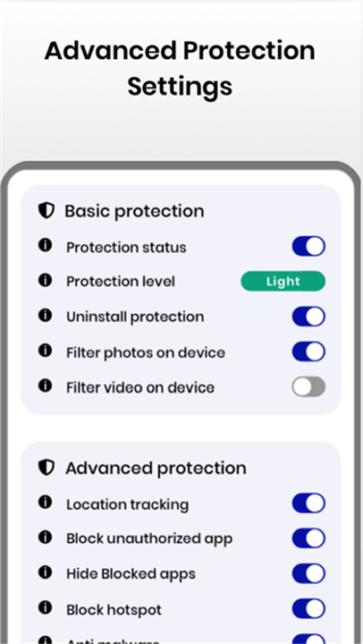The image size is (363, 644).
Task: Enable Filter video on device toggle
Action: click(308, 387)
